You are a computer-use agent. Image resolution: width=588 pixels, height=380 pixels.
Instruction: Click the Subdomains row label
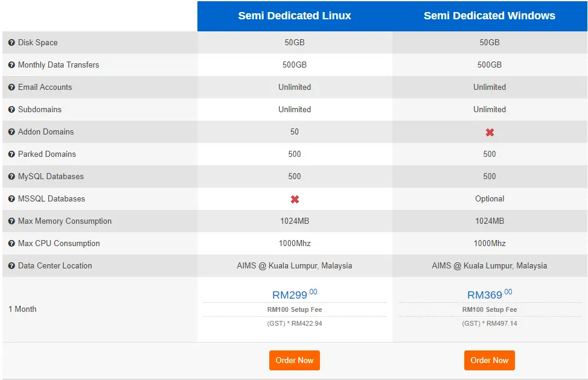click(x=40, y=109)
